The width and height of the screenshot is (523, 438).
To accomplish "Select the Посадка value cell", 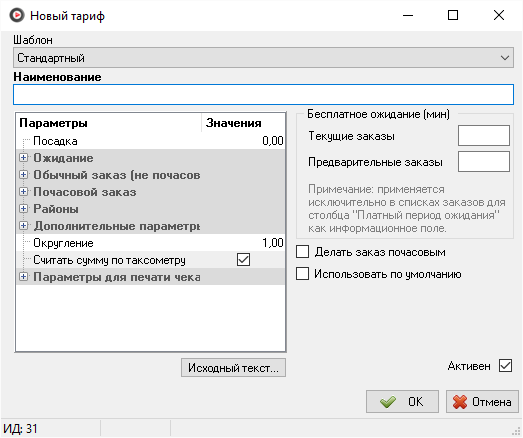I will click(243, 141).
